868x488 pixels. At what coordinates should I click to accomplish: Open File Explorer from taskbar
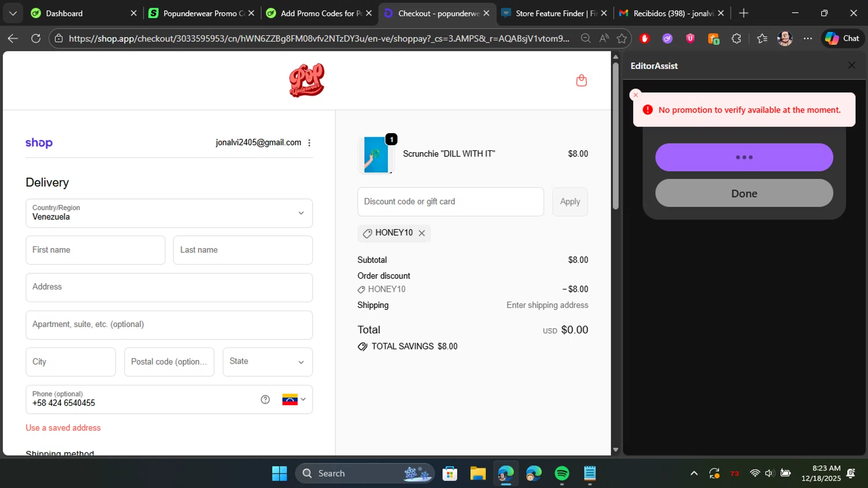coord(477,474)
